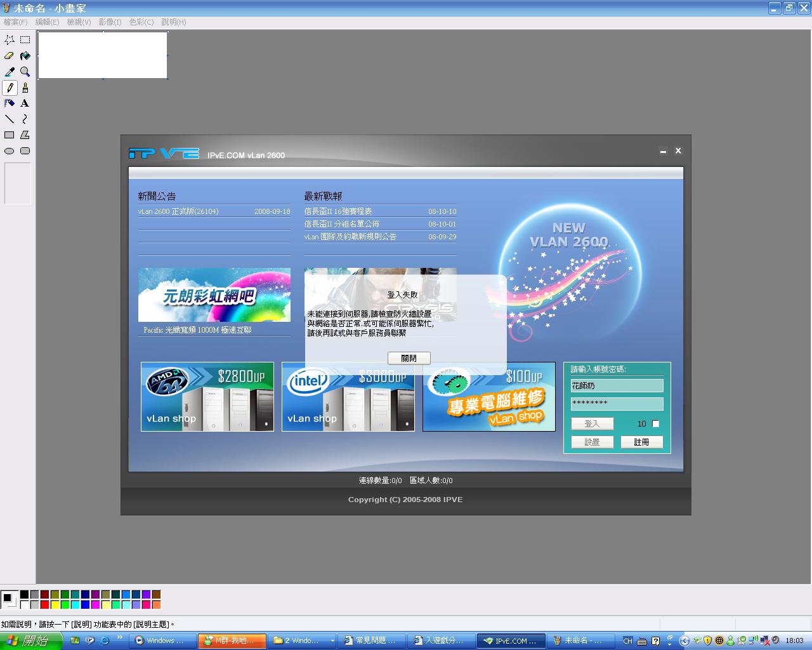812x650 pixels.
Task: Click the masked password field
Action: 617,404
